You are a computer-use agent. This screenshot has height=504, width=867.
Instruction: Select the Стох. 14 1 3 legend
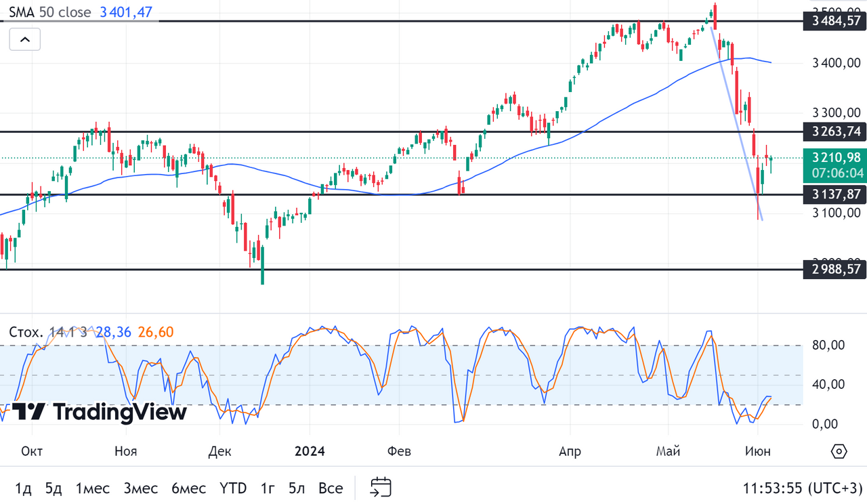(47, 332)
